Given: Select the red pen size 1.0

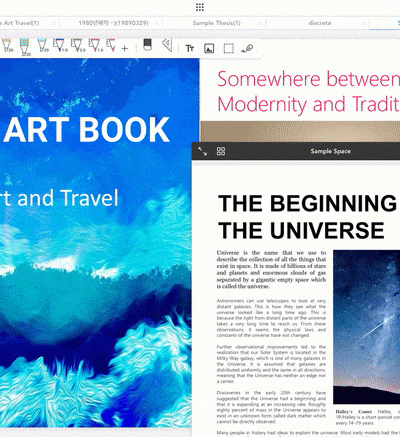Looking at the screenshot, I should [95, 45].
